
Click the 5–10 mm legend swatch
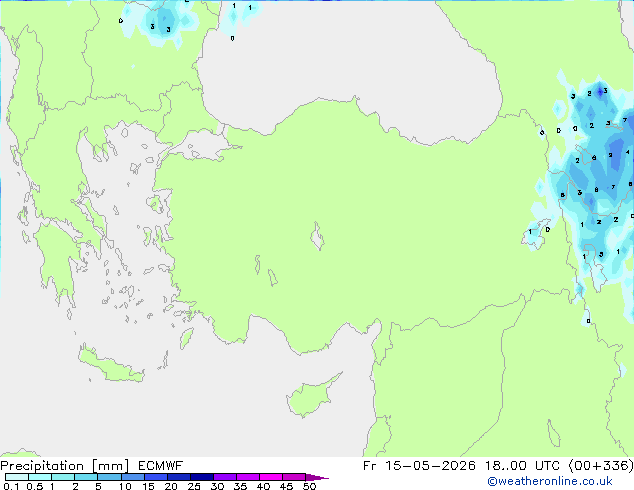click(x=109, y=477)
